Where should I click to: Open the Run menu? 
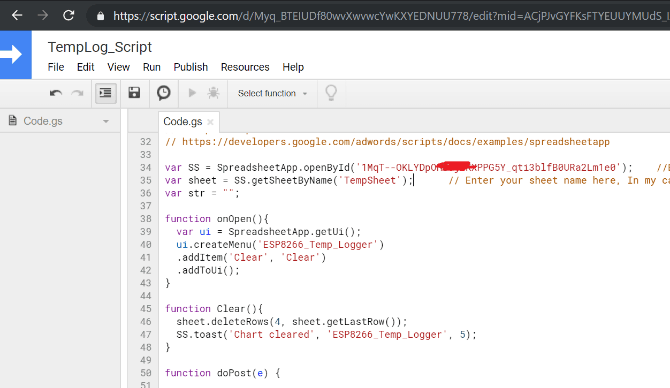point(152,67)
